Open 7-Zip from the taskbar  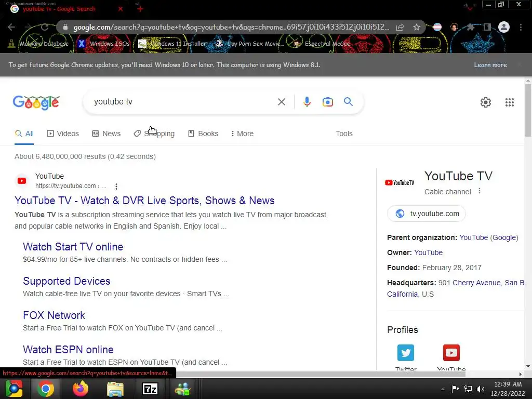point(150,389)
